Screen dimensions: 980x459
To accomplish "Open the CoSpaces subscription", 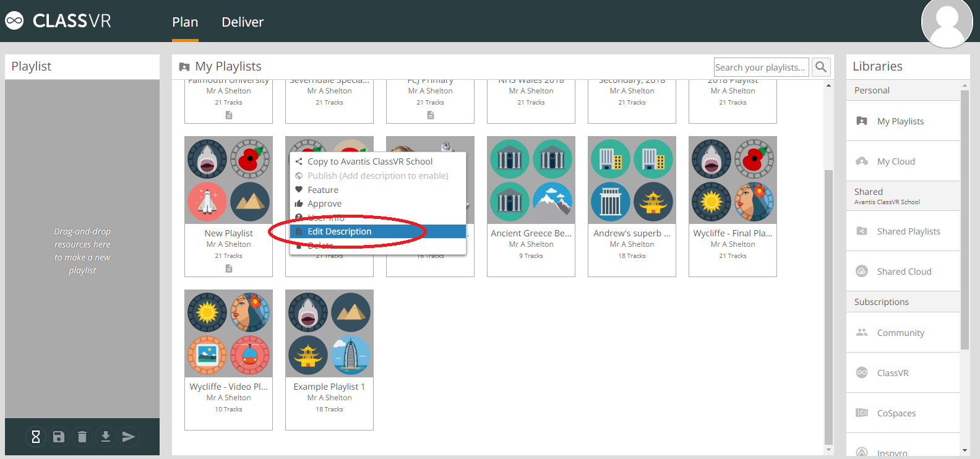I will (903, 413).
